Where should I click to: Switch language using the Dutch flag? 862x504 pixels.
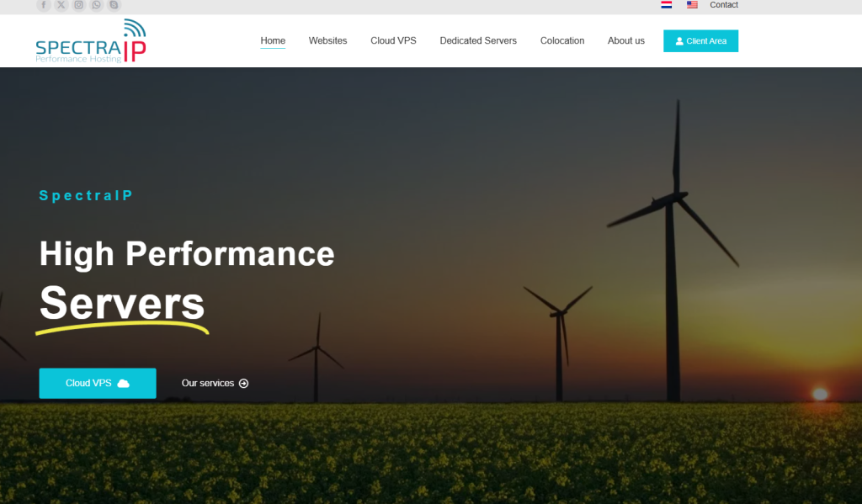[x=667, y=5]
